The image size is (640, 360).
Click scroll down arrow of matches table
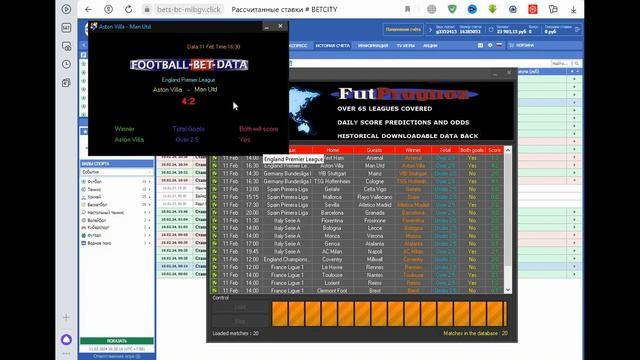(x=508, y=290)
